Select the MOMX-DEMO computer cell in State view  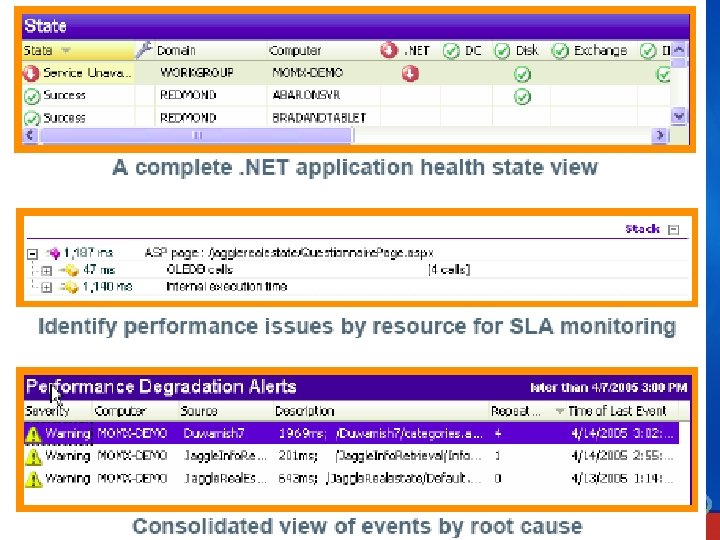pyautogui.click(x=308, y=73)
